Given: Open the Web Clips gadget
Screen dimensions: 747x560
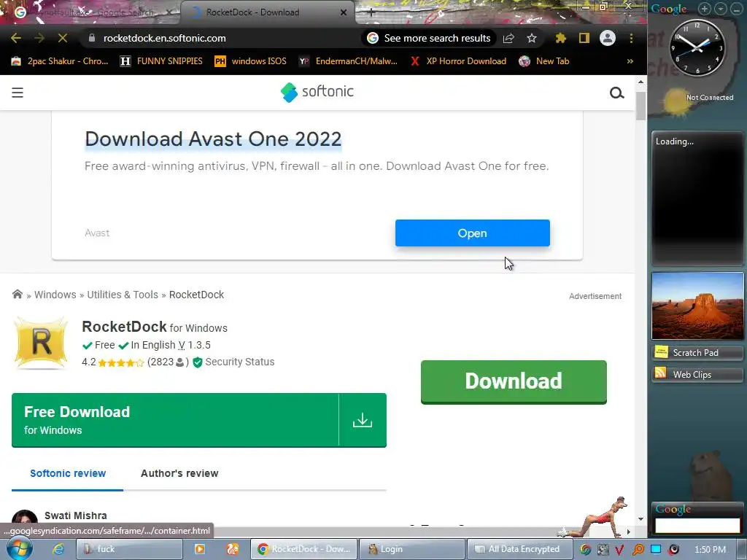Looking at the screenshot, I should pos(697,375).
